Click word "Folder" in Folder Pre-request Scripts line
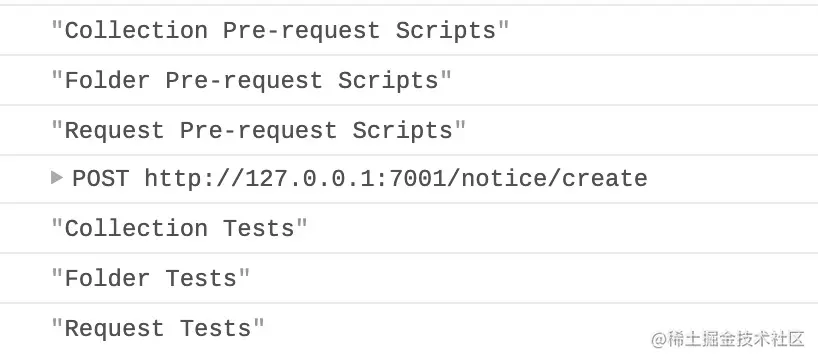The width and height of the screenshot is (818, 362). coord(107,80)
